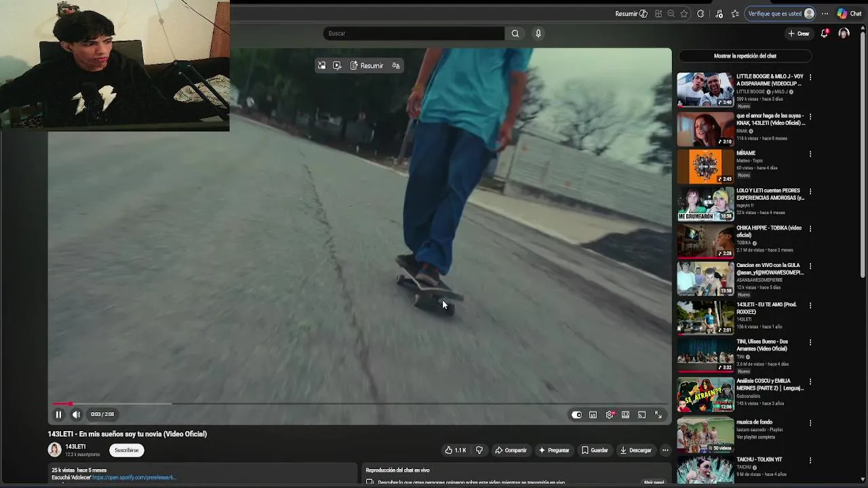Like the video with thumbs up
868x488 pixels.
click(x=455, y=450)
